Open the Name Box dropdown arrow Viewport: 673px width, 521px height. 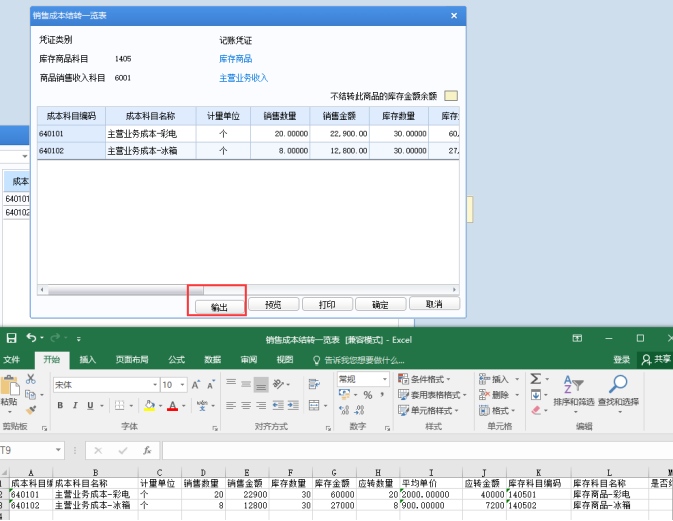click(58, 450)
